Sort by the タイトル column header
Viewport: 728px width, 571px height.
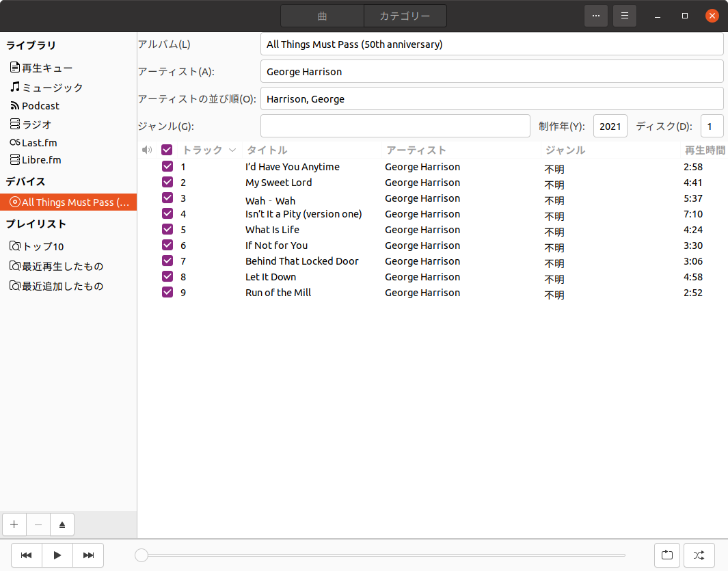312,150
